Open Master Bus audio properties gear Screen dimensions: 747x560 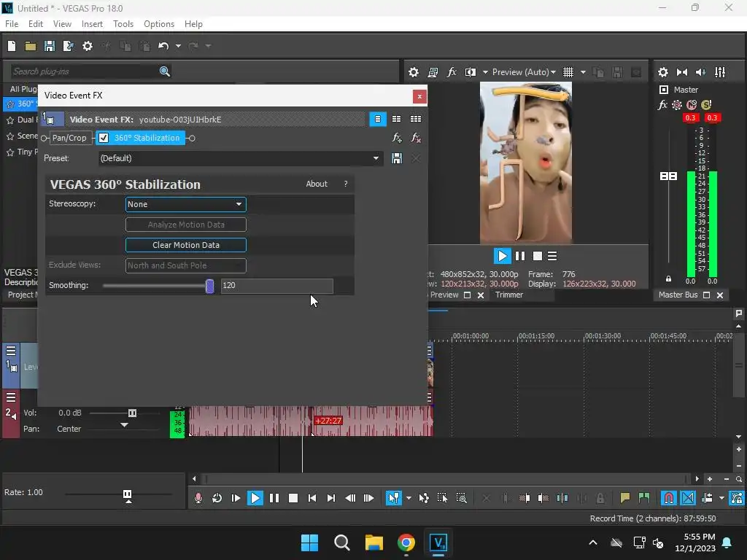(662, 72)
